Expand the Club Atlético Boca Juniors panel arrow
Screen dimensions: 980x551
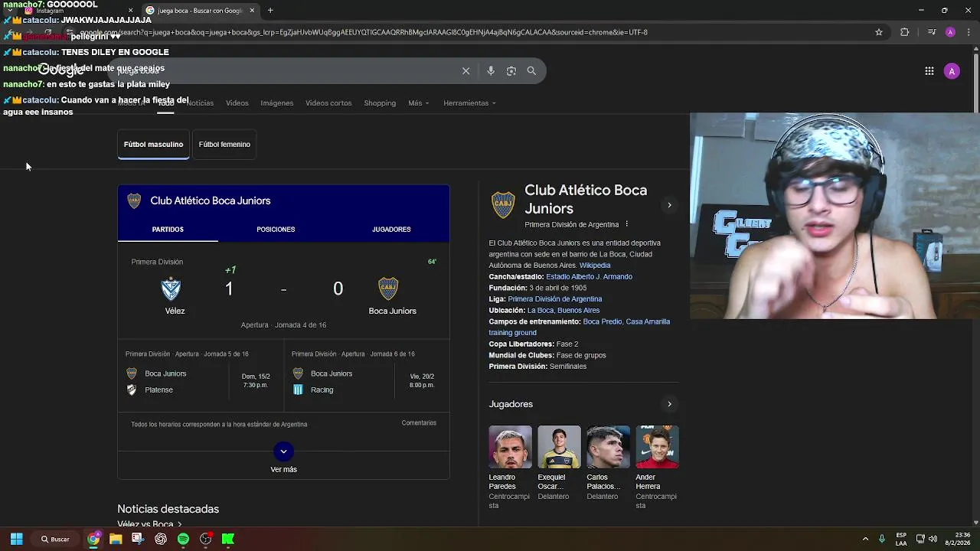(669, 205)
